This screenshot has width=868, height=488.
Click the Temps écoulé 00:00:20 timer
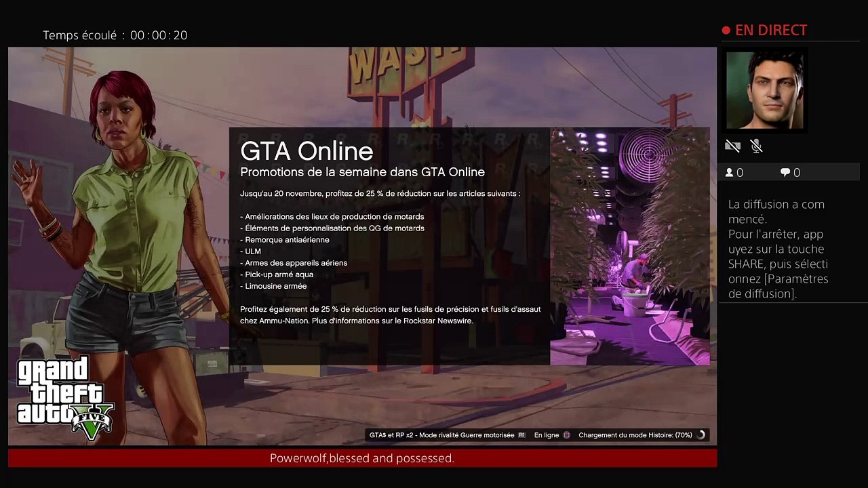(x=115, y=35)
